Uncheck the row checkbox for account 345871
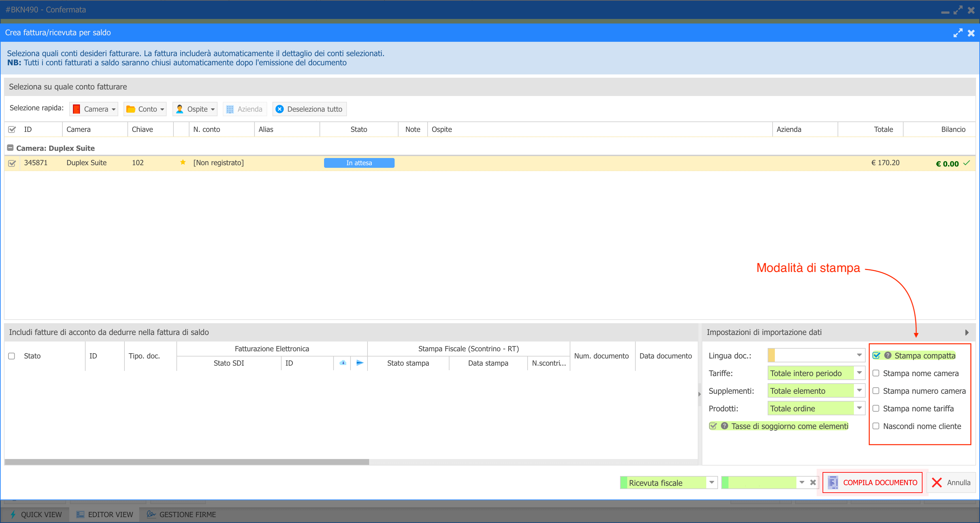The image size is (980, 523). coord(12,163)
